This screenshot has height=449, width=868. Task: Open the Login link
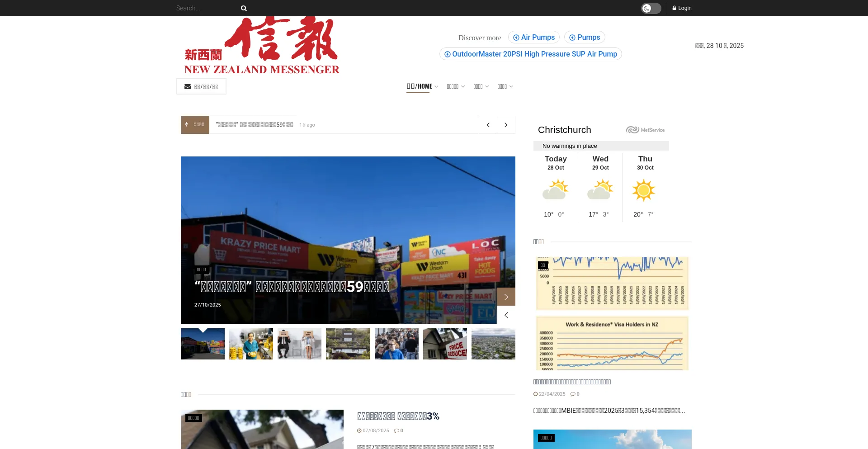point(682,8)
